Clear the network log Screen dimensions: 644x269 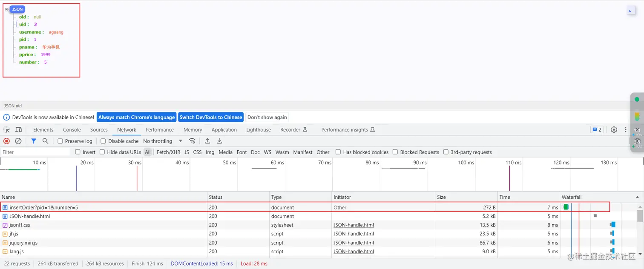[x=18, y=141]
